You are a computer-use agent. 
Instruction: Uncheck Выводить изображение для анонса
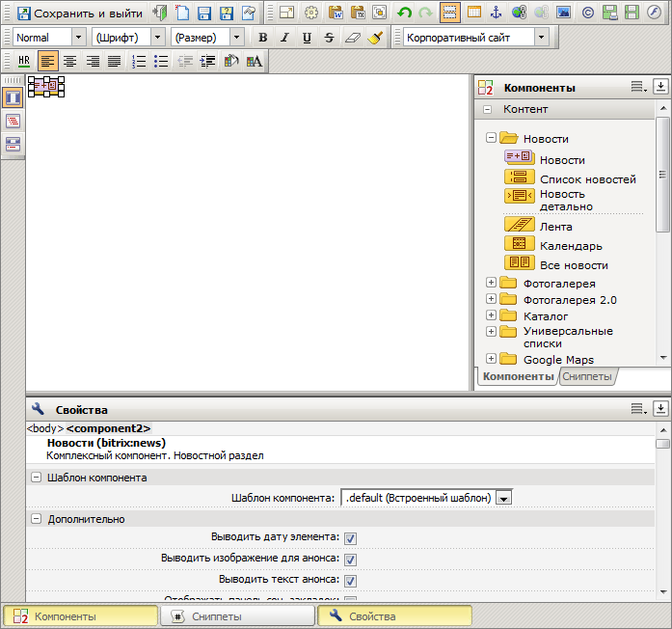click(350, 560)
